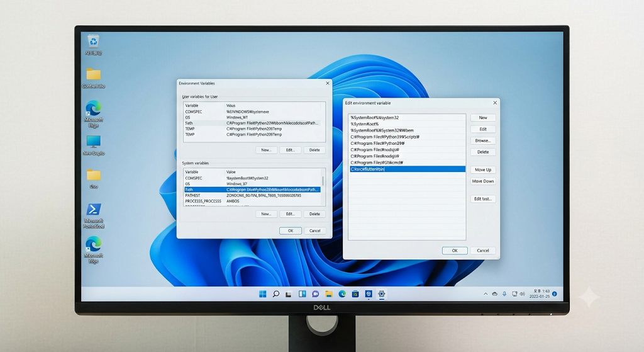The width and height of the screenshot is (644, 352).
Task: Click Edit under User variables
Action: coord(291,150)
